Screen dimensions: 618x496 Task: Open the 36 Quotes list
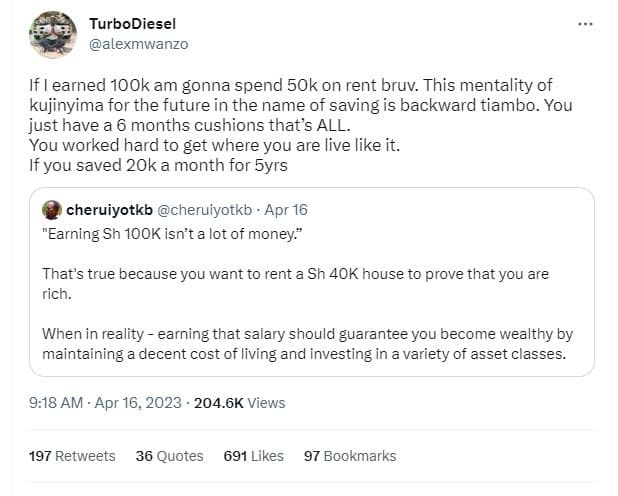click(x=169, y=456)
